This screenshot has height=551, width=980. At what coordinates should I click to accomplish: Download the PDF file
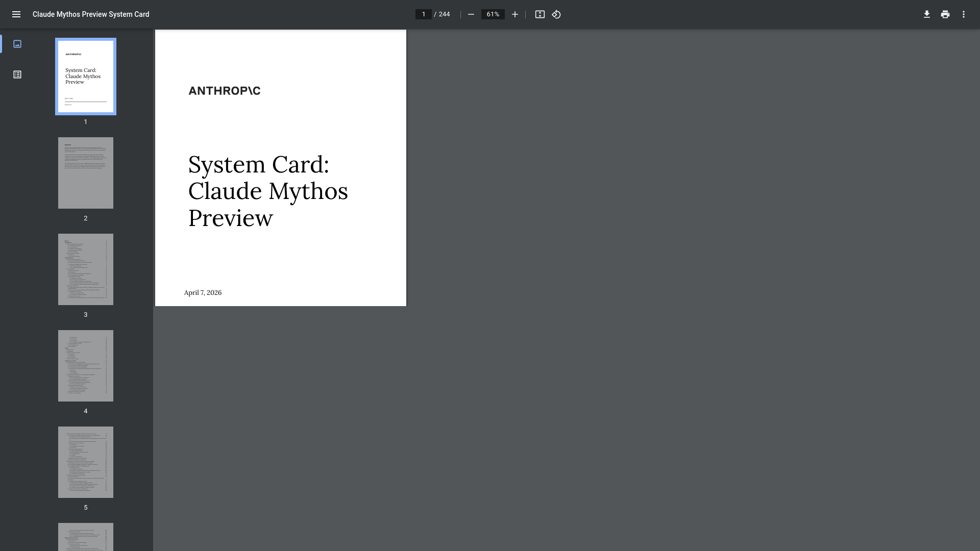927,14
